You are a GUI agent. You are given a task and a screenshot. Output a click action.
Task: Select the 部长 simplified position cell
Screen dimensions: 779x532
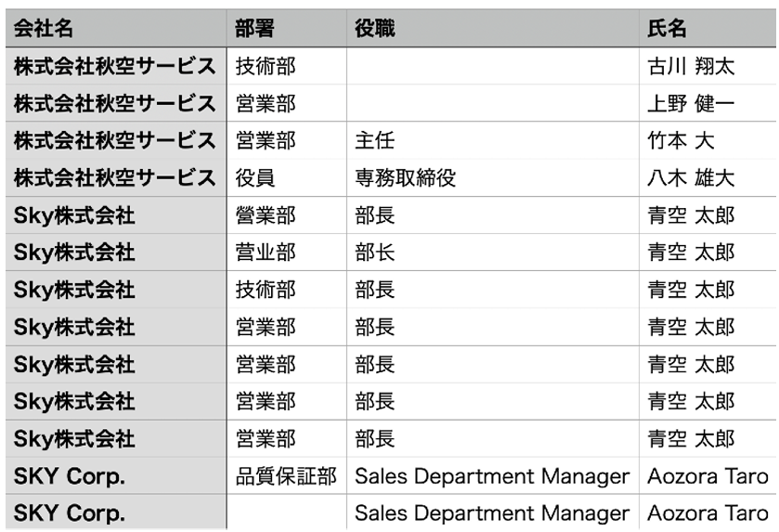tap(493, 253)
